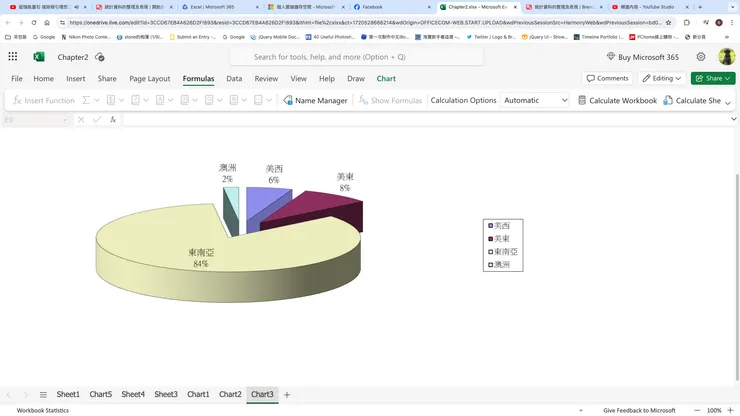740x416 pixels.
Task: Click the 美東 legend color entry
Action: (491, 238)
